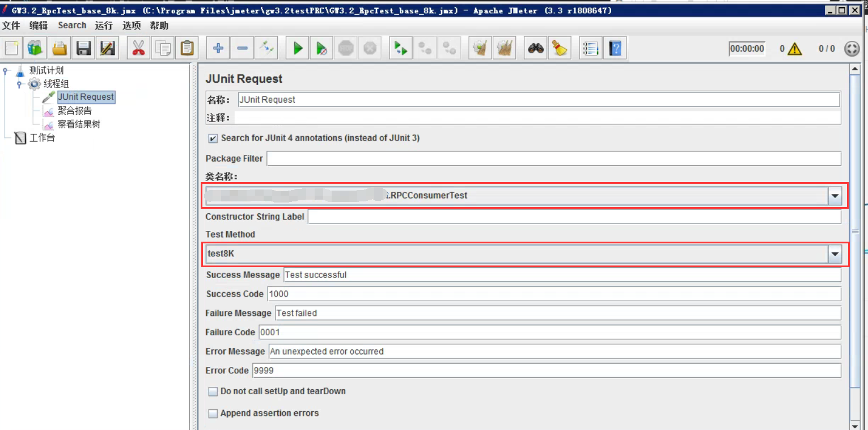Screen dimensions: 868x430
Task: Start remote engines green icon
Action: (x=401, y=49)
